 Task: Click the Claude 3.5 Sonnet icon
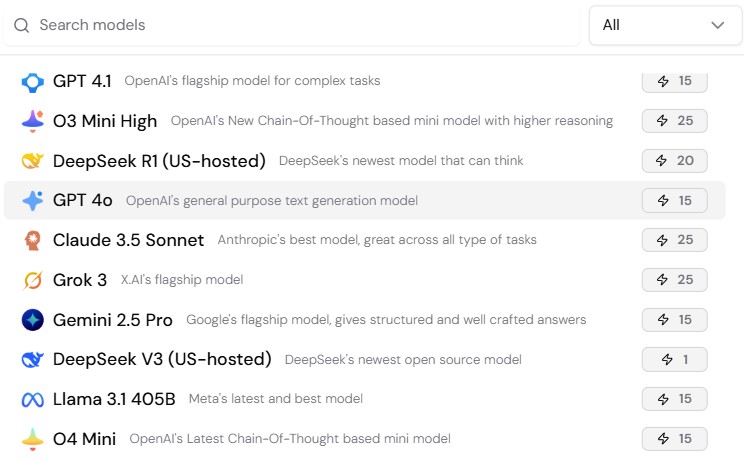pyautogui.click(x=32, y=240)
